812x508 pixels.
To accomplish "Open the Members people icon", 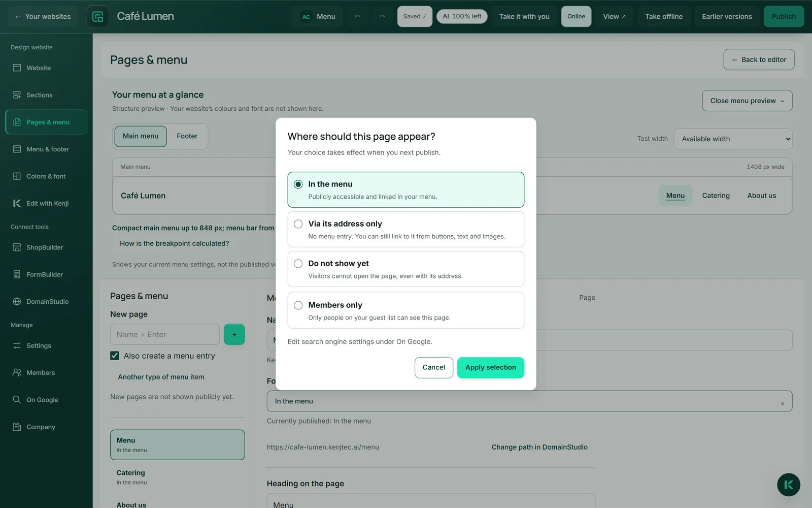I will (x=17, y=373).
